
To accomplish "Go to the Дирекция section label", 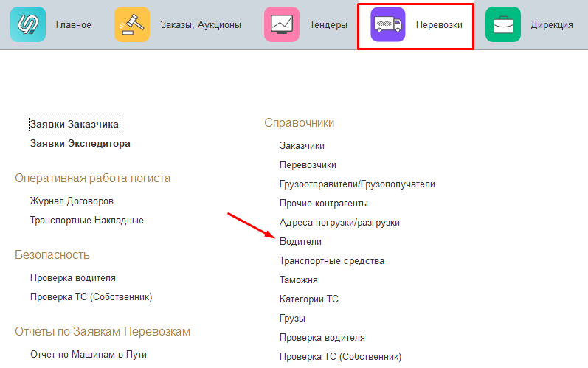I will (x=552, y=25).
